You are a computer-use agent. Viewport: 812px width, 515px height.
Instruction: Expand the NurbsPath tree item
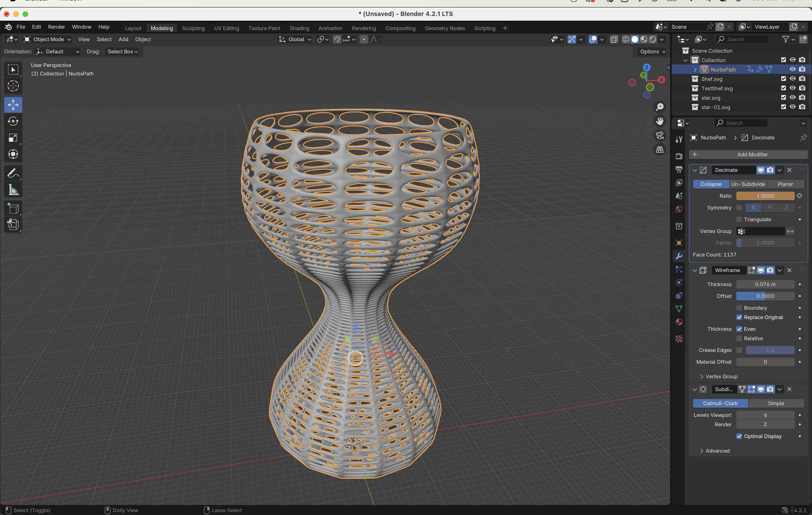pos(695,70)
